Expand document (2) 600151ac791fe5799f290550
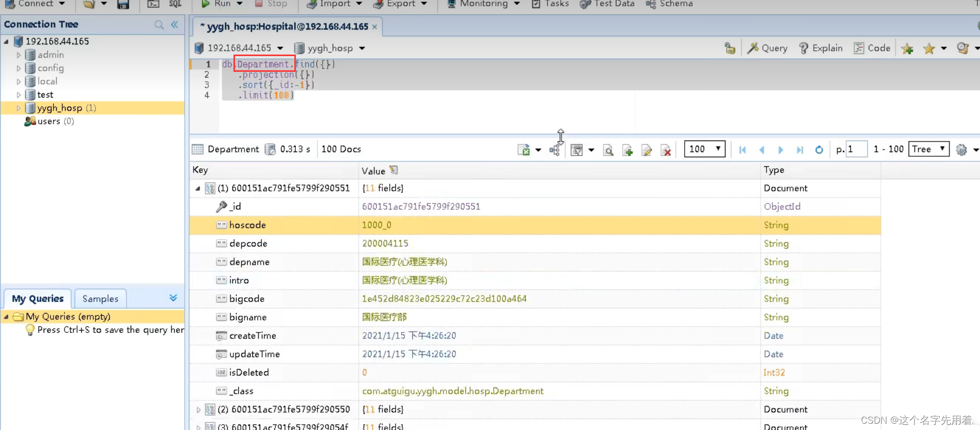Screen dimensions: 980x430 (x=198, y=410)
